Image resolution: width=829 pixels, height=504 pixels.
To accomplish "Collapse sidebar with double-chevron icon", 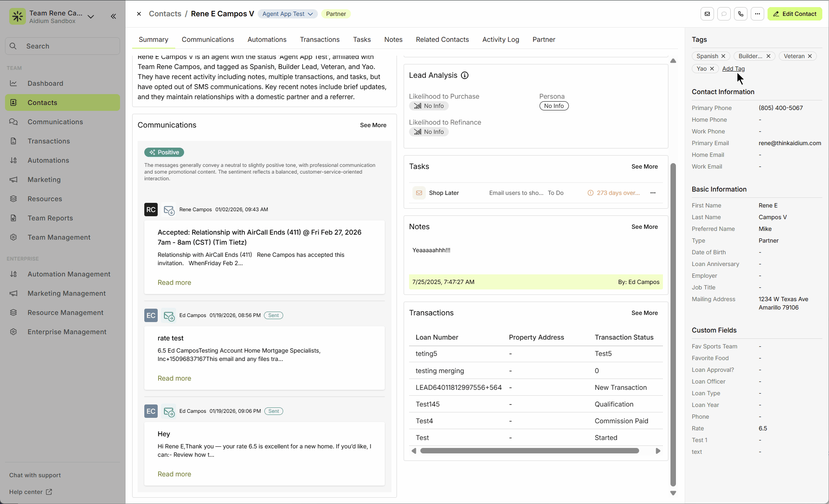I will click(113, 16).
